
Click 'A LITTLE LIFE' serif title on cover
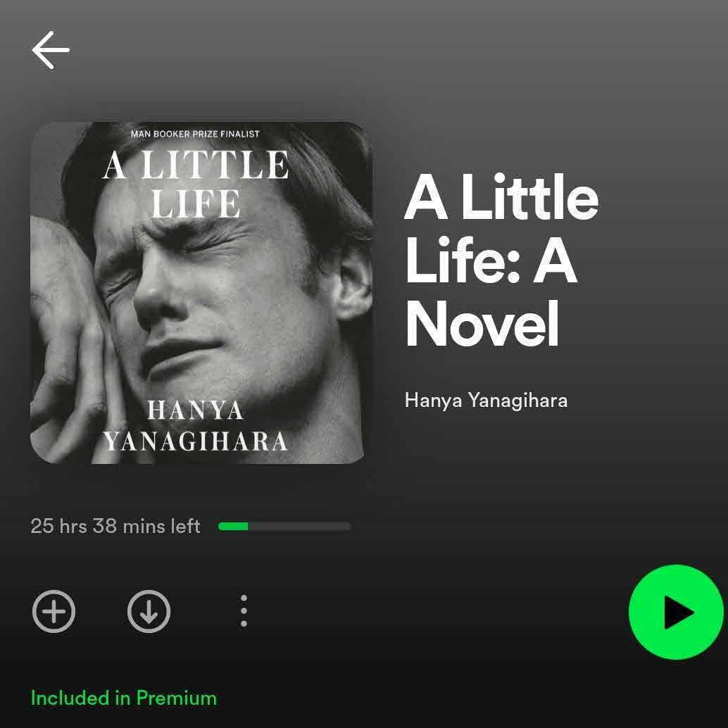pyautogui.click(x=196, y=184)
